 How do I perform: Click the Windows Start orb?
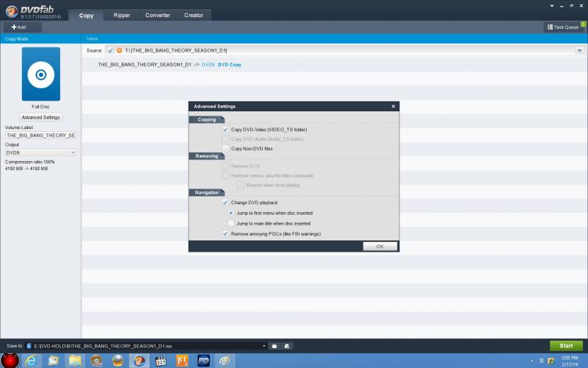[10, 360]
